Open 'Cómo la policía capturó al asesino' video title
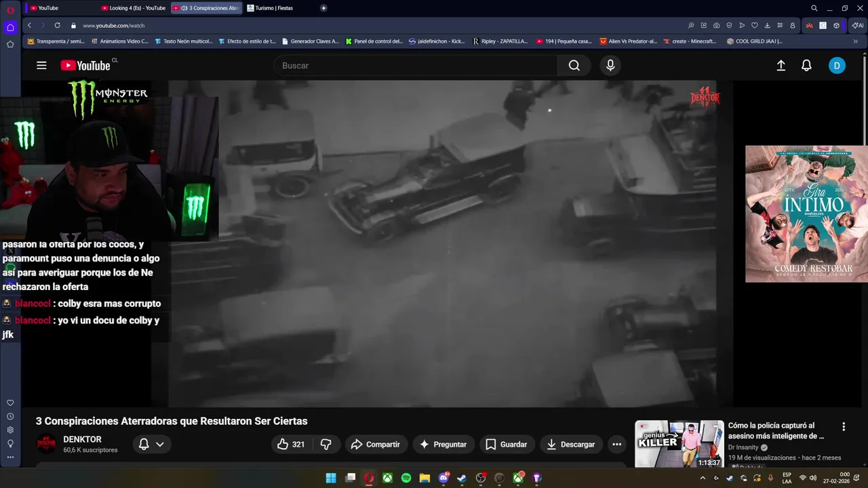Viewport: 868px width, 488px height. (x=776, y=430)
